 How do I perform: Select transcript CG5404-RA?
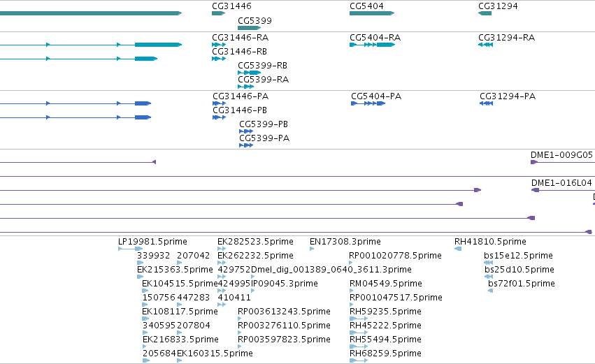click(372, 45)
